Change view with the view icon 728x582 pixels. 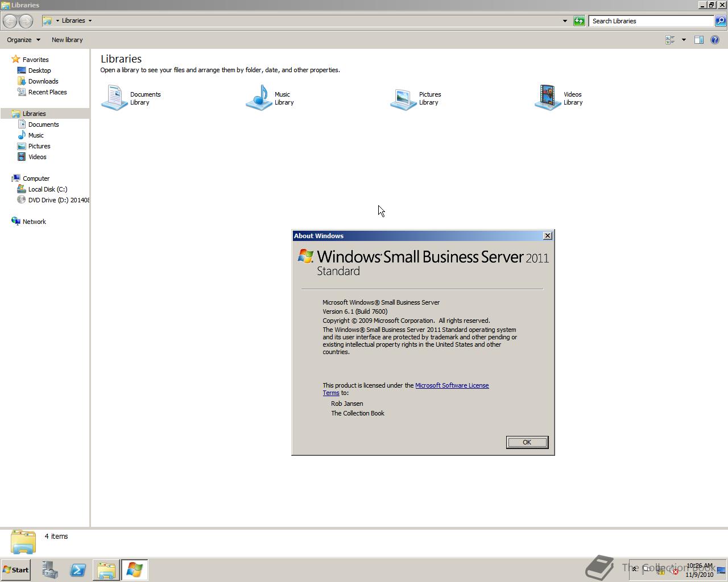(x=670, y=40)
